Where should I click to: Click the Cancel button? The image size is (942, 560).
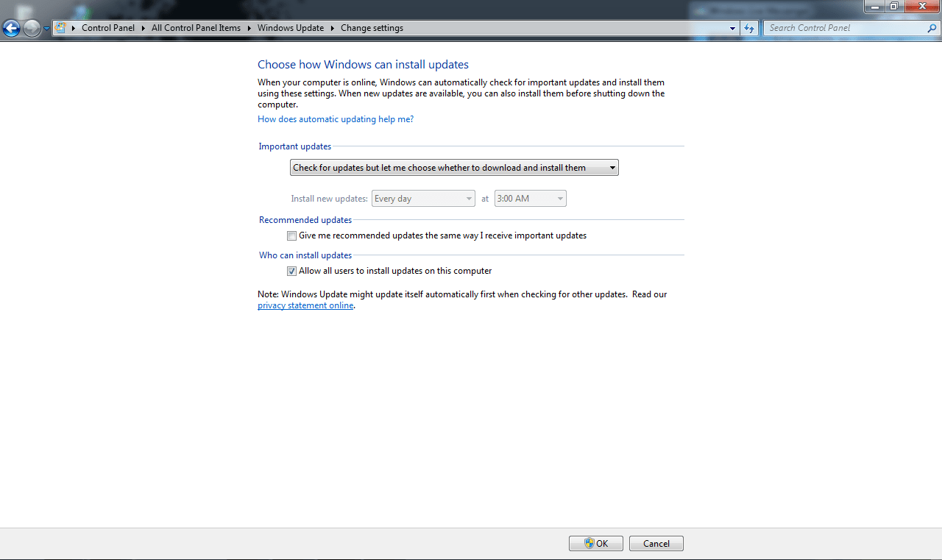click(x=656, y=543)
